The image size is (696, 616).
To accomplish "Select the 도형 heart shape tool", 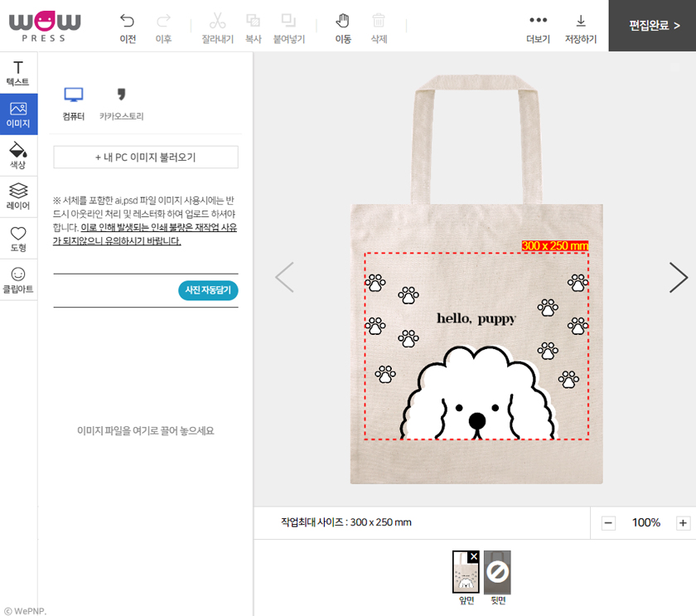I will (18, 239).
